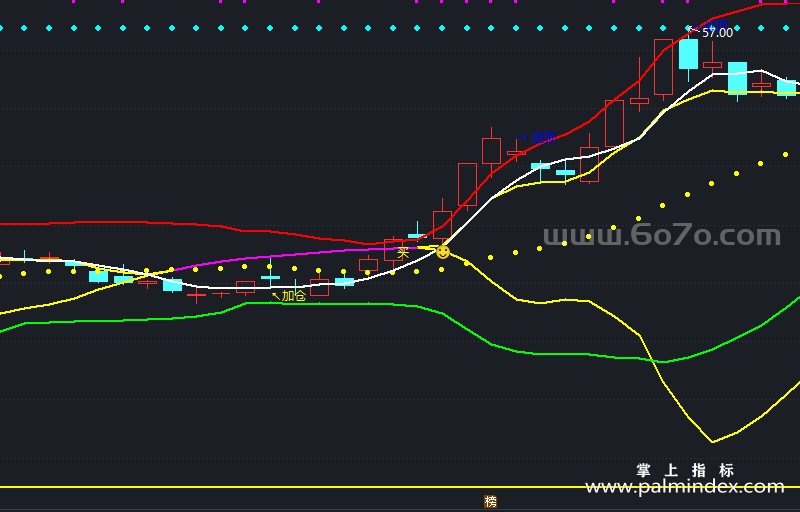Select the tallest hollow red candle near peak
This screenshot has height=512, width=800.
coord(663,67)
